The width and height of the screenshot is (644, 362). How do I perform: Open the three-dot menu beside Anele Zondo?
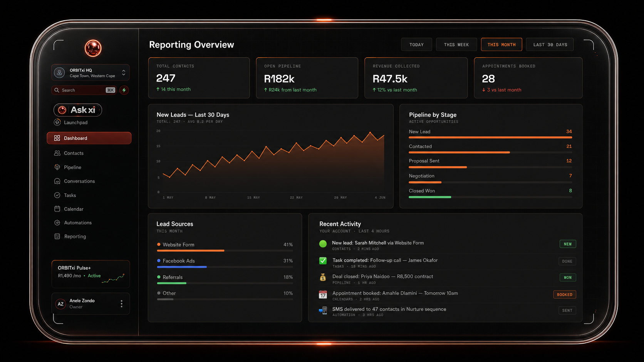(122, 304)
